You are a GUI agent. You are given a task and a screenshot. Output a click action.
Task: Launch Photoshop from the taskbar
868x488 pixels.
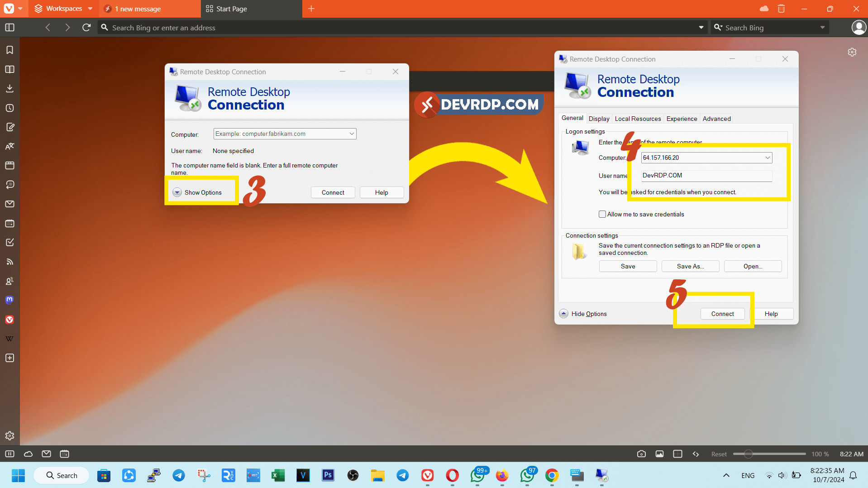(328, 475)
